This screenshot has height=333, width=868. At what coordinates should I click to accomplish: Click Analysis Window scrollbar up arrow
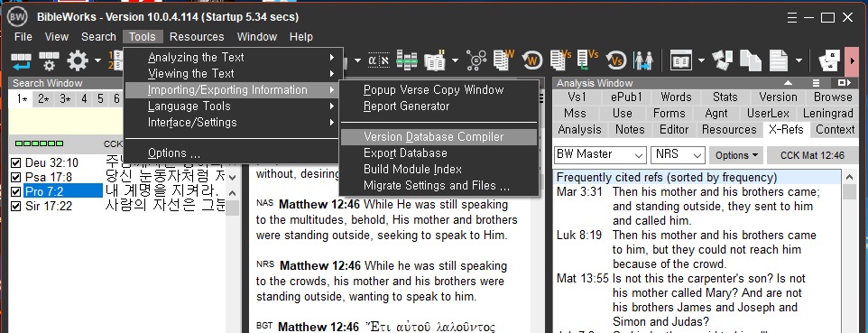click(850, 178)
